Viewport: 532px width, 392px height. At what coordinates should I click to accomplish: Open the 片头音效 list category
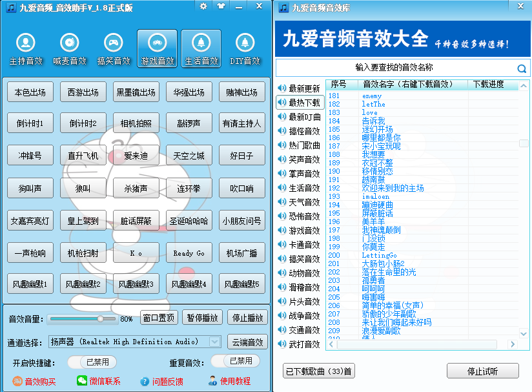click(300, 302)
